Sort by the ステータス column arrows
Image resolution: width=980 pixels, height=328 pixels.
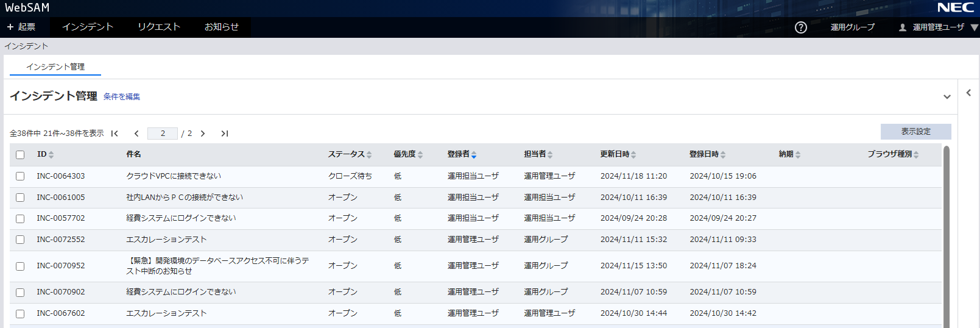coord(369,155)
